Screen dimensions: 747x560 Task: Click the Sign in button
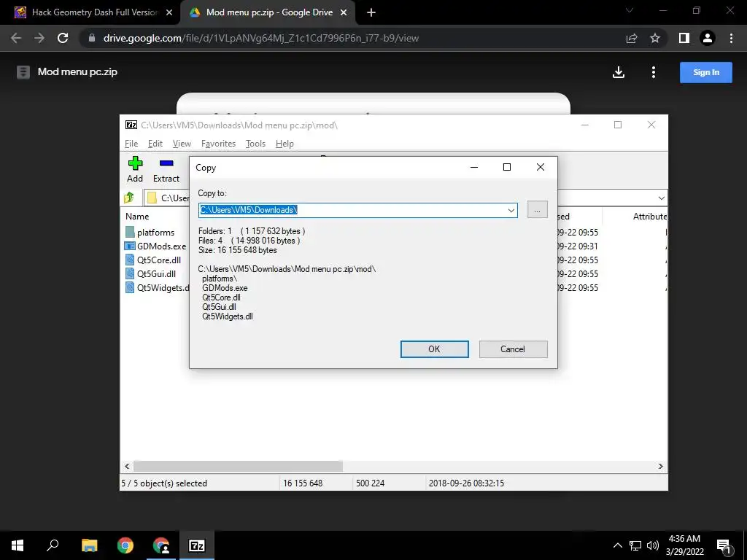(x=705, y=72)
